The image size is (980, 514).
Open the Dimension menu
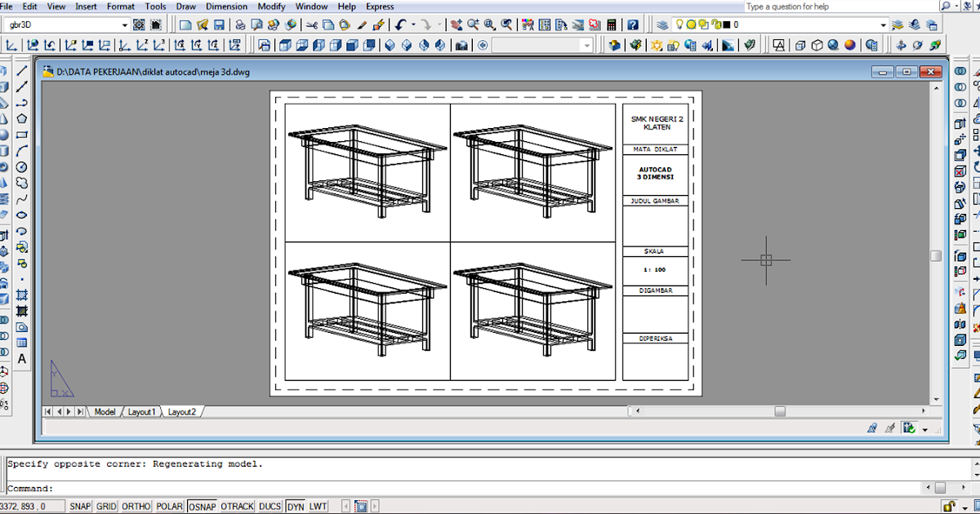point(226,7)
